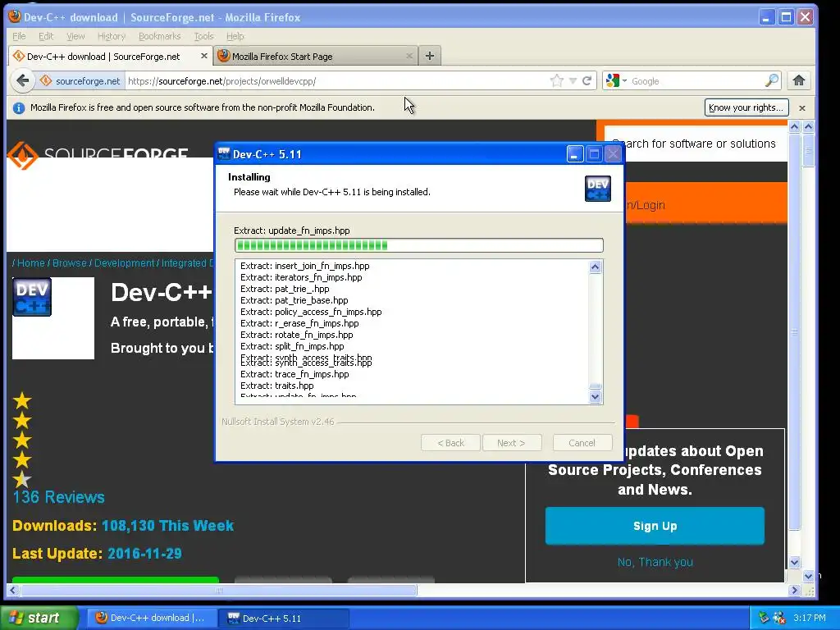Screen dimensions: 840x630
Task: Click the URL address field
Action: tap(336, 81)
